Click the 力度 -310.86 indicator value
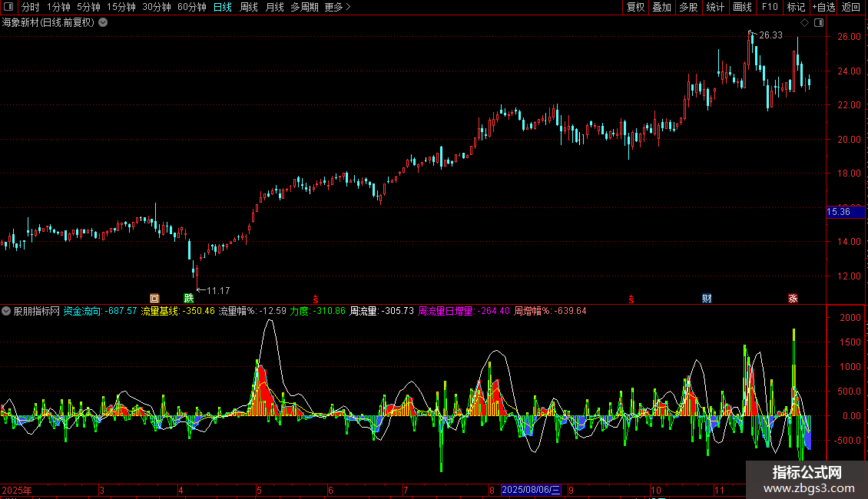Image resolution: width=868 pixels, height=499 pixels. tap(318, 311)
